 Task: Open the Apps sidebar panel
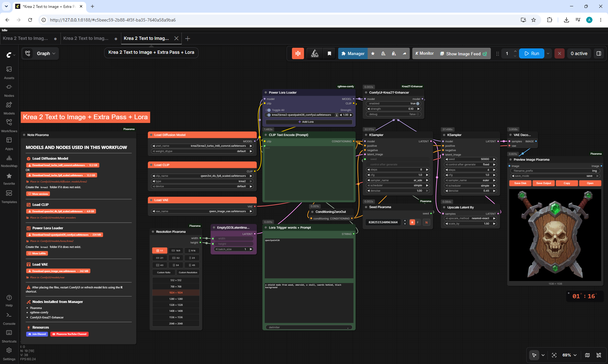pos(9,143)
